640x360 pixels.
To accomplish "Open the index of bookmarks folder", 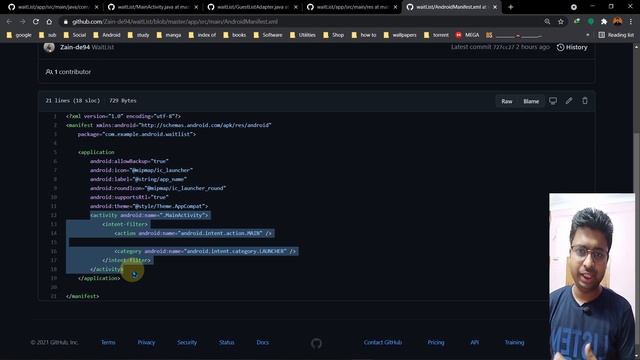I will click(202, 35).
